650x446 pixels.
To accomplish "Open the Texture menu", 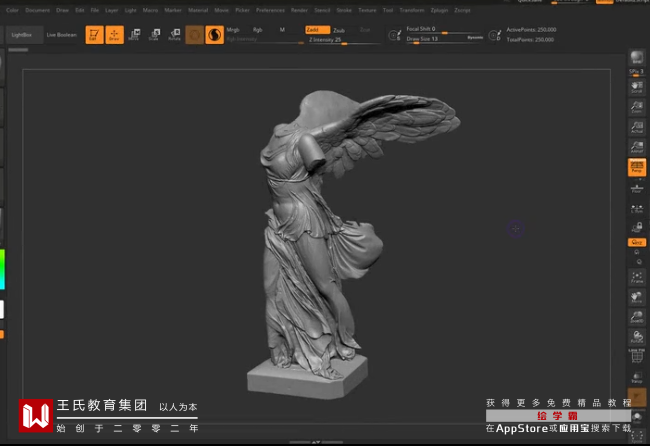I will pos(367,10).
